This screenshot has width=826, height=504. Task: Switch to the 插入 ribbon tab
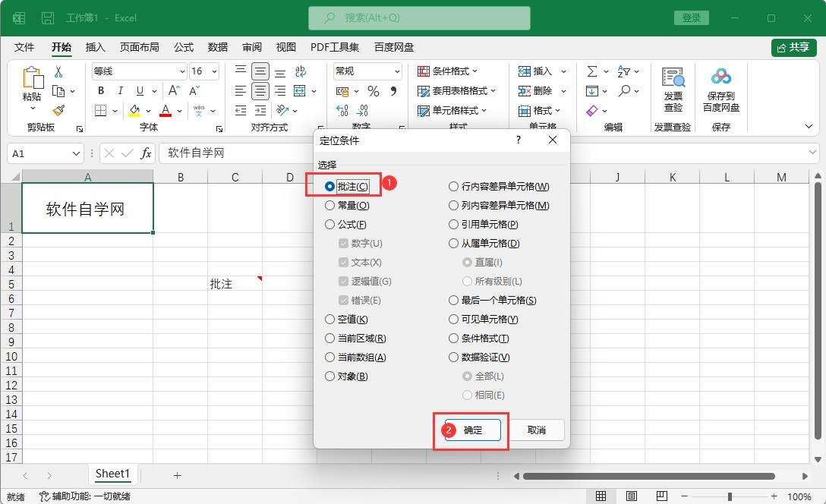coord(96,47)
